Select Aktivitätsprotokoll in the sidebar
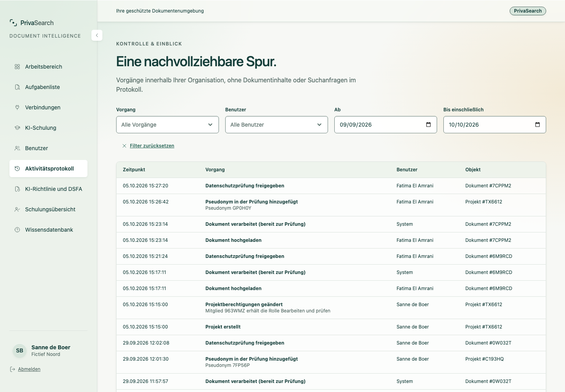 pyautogui.click(x=48, y=169)
